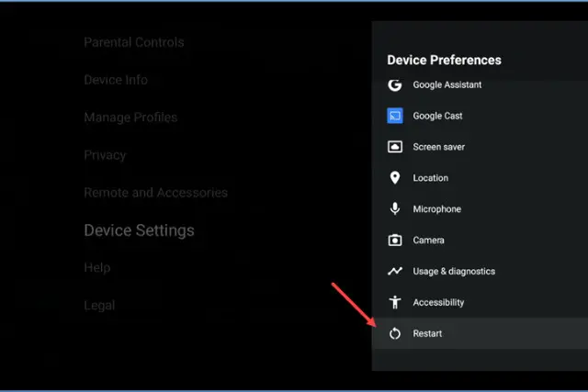588x392 pixels.
Task: Click the Camera icon
Action: pos(395,241)
